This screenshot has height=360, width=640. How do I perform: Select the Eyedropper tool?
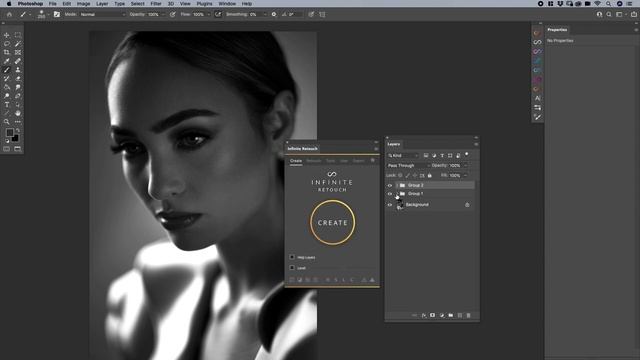7,61
